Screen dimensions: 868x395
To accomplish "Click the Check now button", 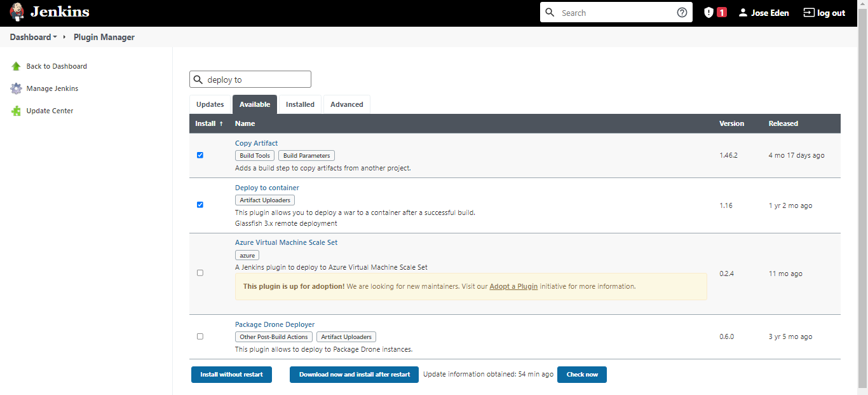I will 582,375.
